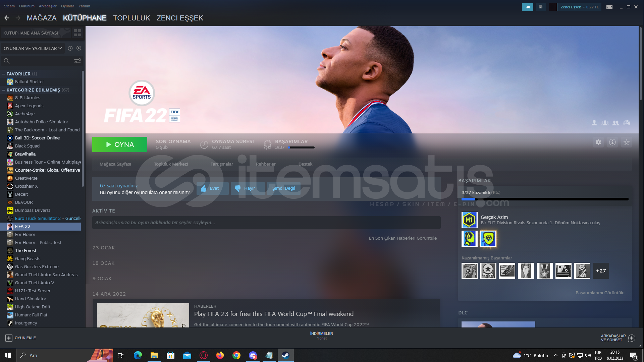Viewport: 644px width, 362px height.
Task: Click the EA Sports logo icon
Action: pos(142,93)
